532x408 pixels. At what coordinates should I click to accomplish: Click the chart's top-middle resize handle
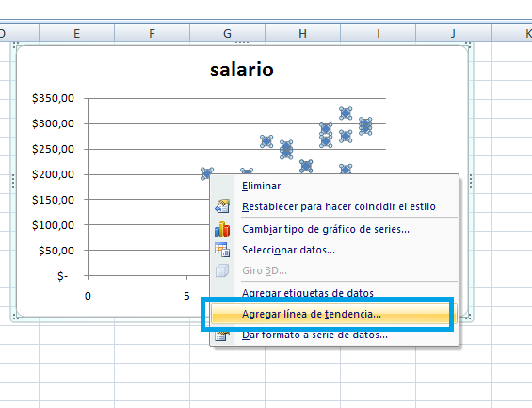point(242,43)
